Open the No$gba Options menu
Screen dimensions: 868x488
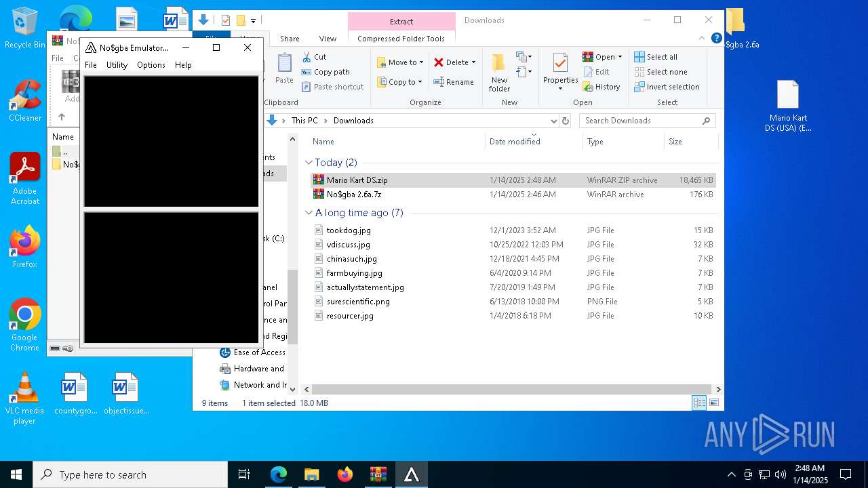151,65
